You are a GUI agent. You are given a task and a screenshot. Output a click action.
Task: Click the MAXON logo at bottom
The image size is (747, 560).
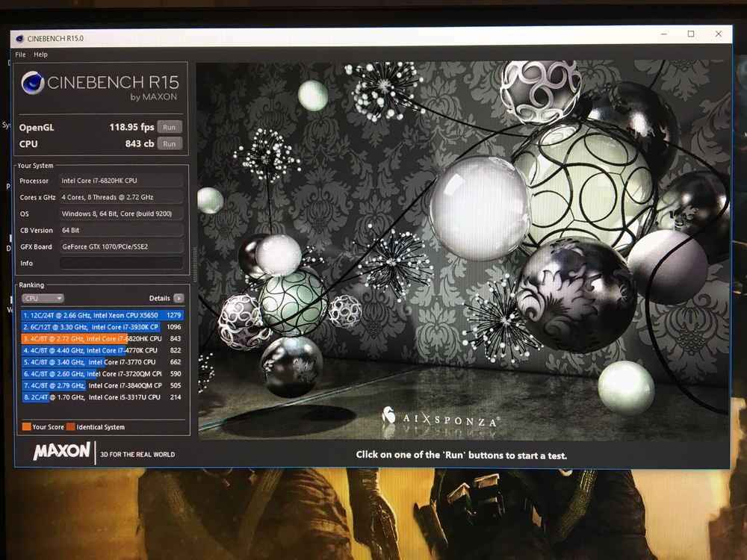pyautogui.click(x=62, y=452)
